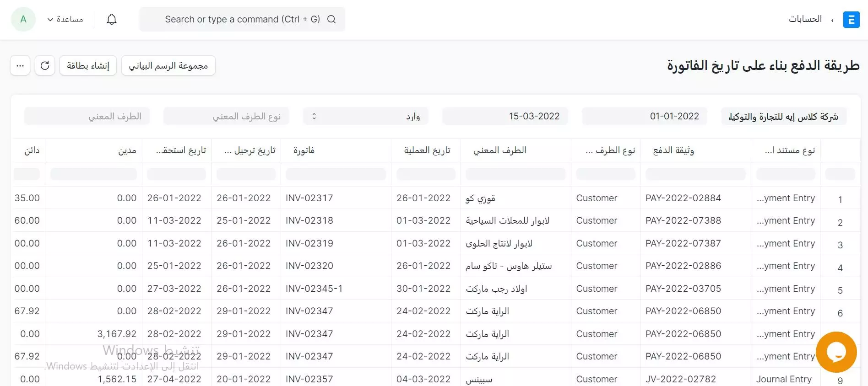This screenshot has width=868, height=386.
Task: Click due date 27-03-2022
Action: click(x=174, y=289)
